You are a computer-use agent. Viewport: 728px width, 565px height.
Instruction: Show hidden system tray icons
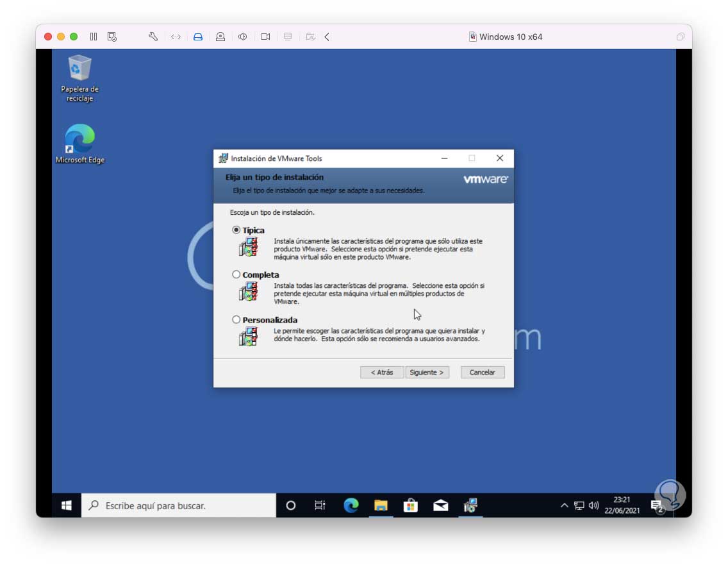[564, 505]
